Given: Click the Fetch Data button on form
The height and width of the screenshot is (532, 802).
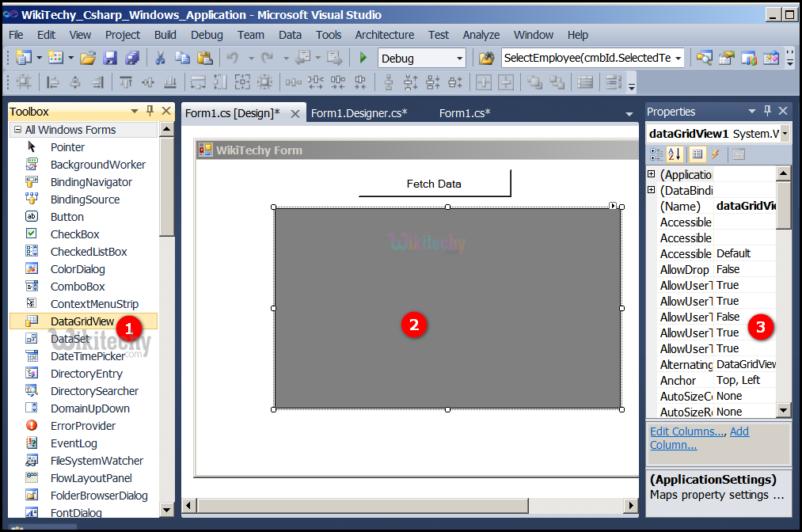Looking at the screenshot, I should pyautogui.click(x=434, y=184).
